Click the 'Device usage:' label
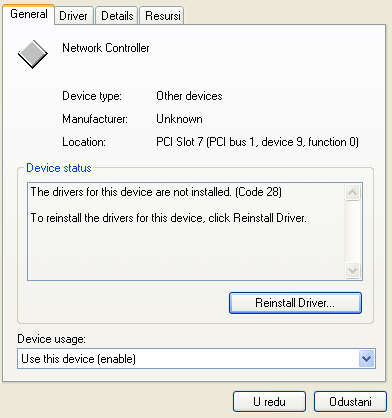 tap(51, 339)
